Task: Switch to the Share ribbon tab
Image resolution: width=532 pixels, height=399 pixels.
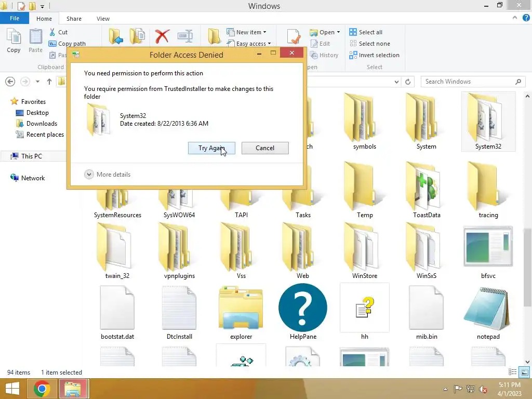Action: point(74,19)
